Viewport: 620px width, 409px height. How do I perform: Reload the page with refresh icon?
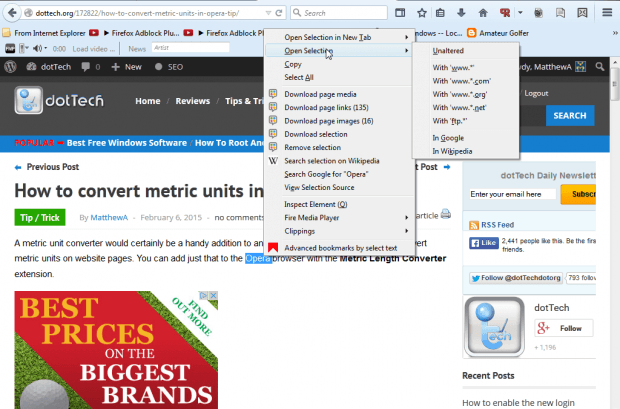[279, 13]
